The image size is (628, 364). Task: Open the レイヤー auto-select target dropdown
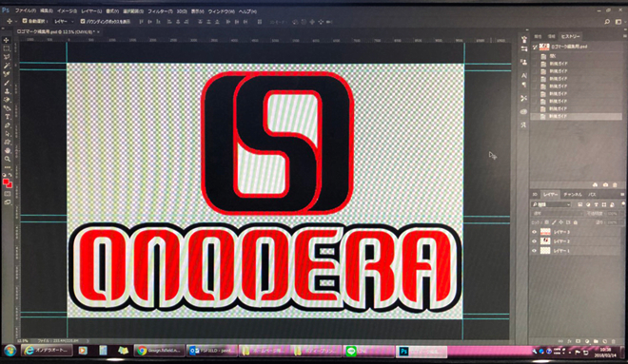click(x=64, y=21)
